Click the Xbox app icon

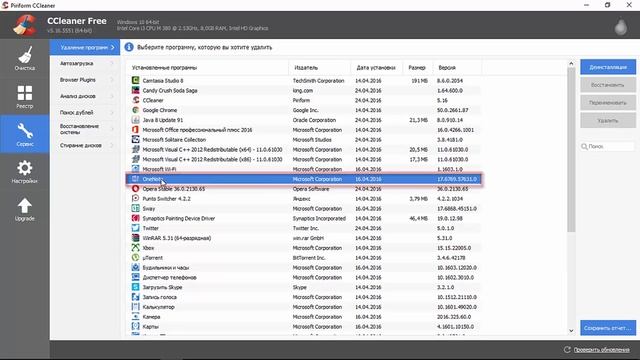136,247
